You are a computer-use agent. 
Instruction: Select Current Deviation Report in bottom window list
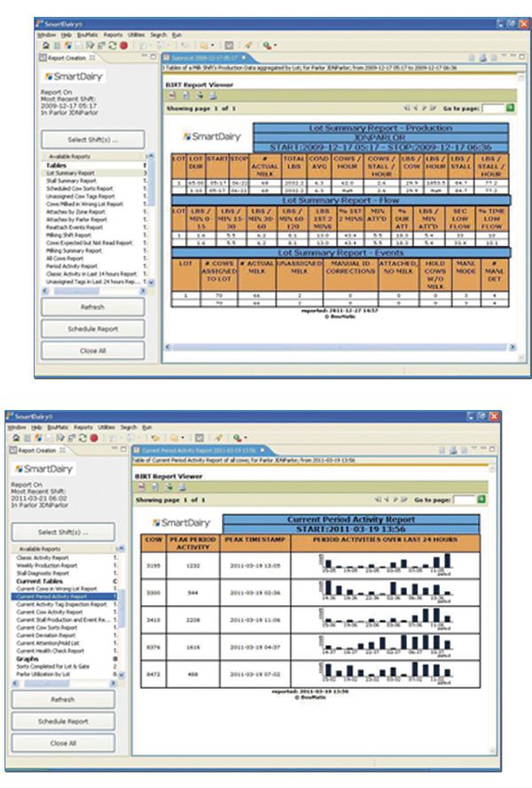46,635
